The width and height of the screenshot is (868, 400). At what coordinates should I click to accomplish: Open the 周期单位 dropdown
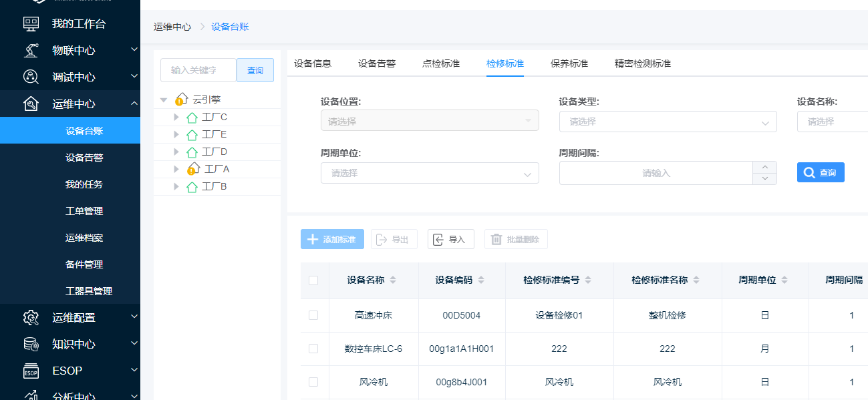tap(430, 173)
